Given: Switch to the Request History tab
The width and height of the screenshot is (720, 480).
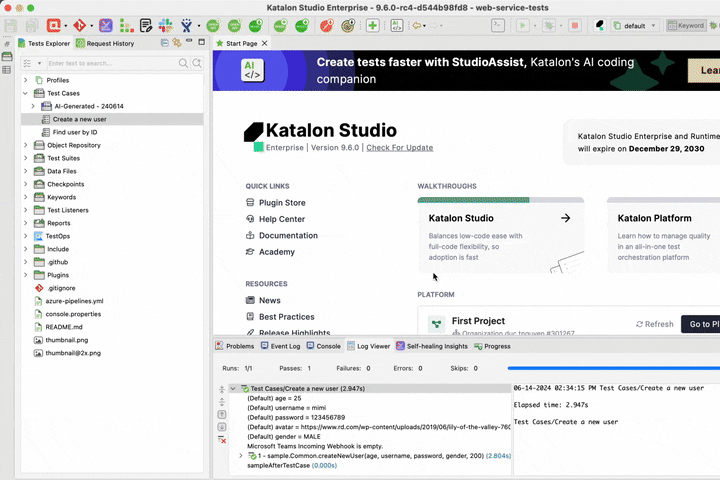Looking at the screenshot, I should 105,43.
